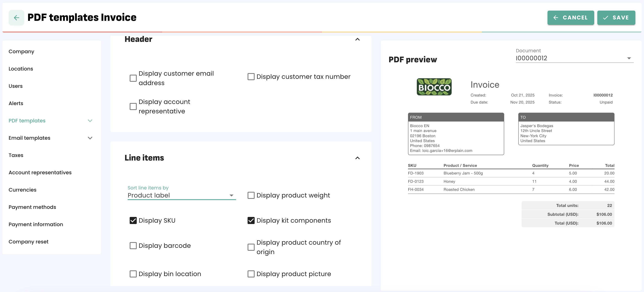Disable Display kit components checkbox
The image size is (644, 292).
[x=251, y=220]
